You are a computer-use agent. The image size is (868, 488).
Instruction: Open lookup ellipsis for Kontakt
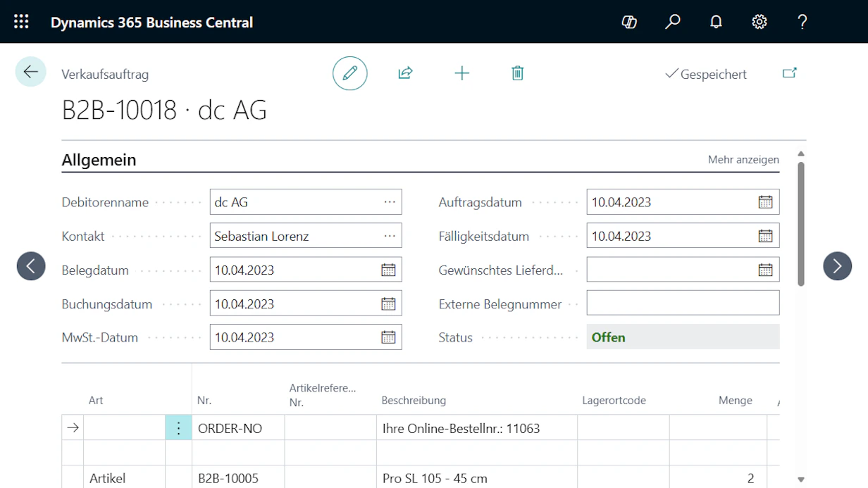point(390,236)
